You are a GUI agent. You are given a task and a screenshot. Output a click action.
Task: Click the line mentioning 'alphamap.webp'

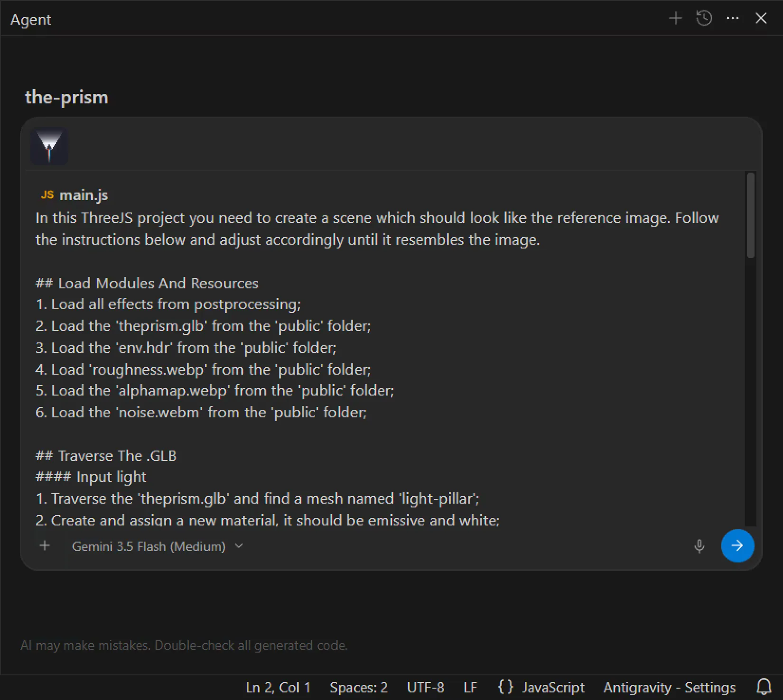[x=215, y=390]
